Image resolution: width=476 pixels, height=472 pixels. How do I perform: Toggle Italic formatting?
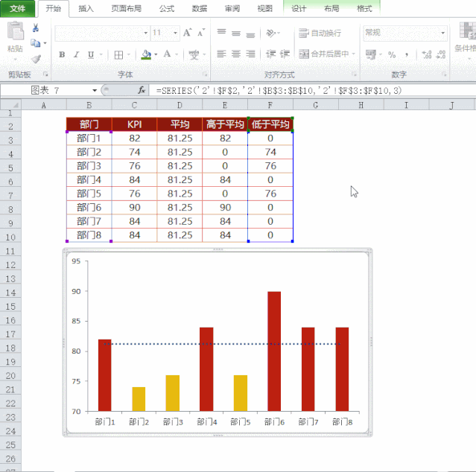click(x=76, y=54)
